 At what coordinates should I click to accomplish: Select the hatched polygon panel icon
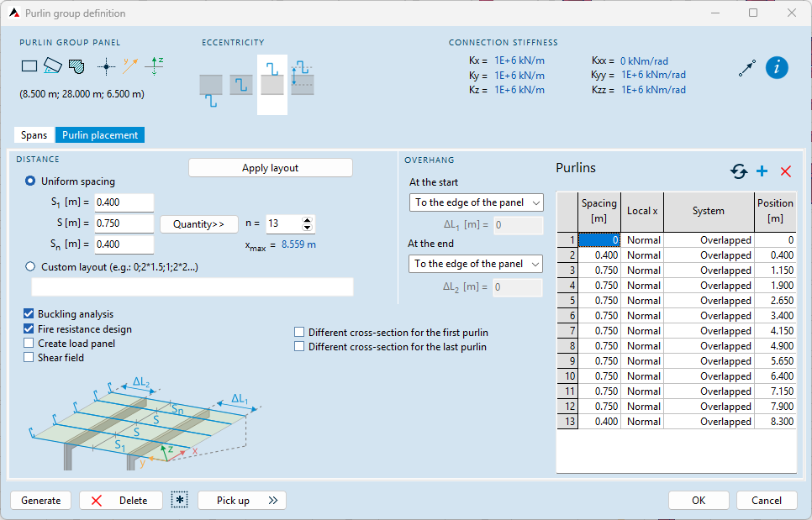click(76, 66)
